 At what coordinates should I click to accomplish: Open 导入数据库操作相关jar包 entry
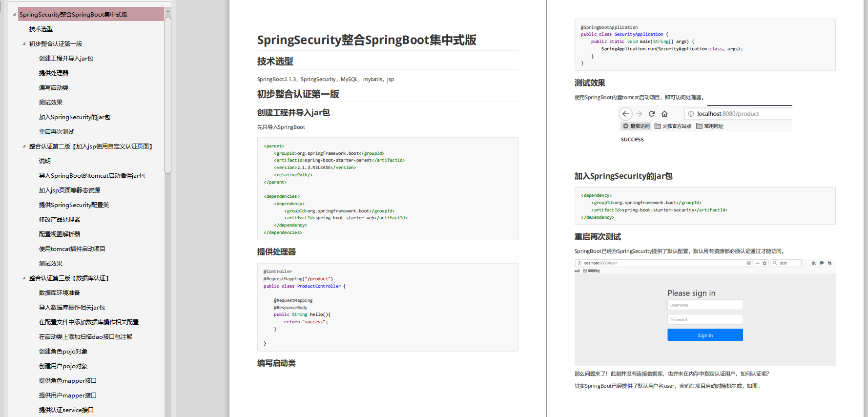point(72,308)
